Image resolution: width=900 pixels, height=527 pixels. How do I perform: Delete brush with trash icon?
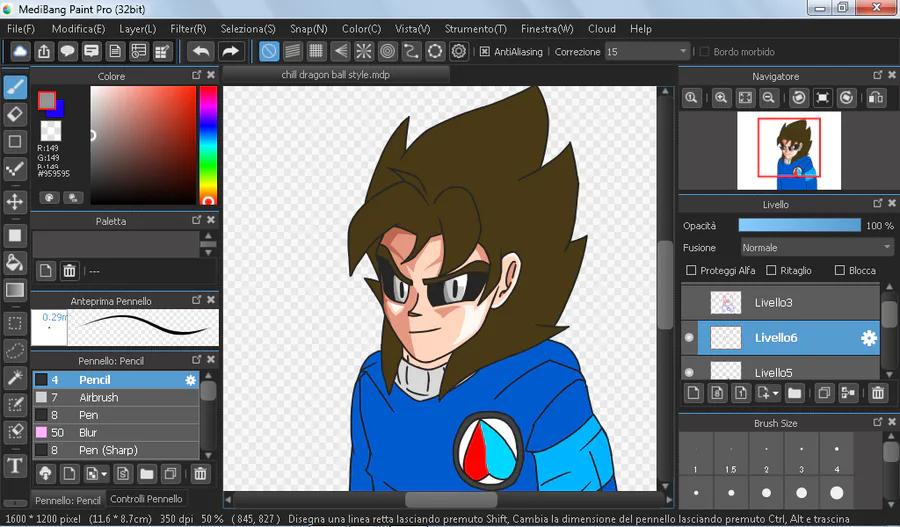point(200,474)
